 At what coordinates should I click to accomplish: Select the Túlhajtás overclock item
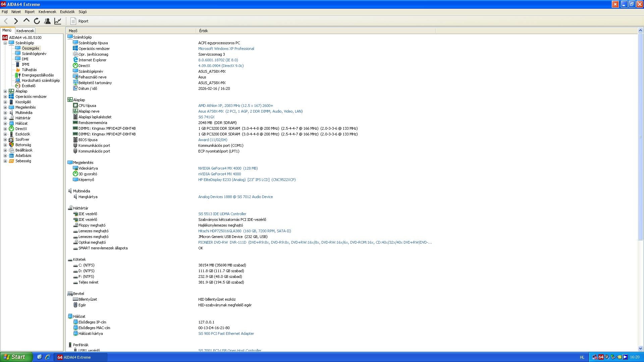pos(29,70)
